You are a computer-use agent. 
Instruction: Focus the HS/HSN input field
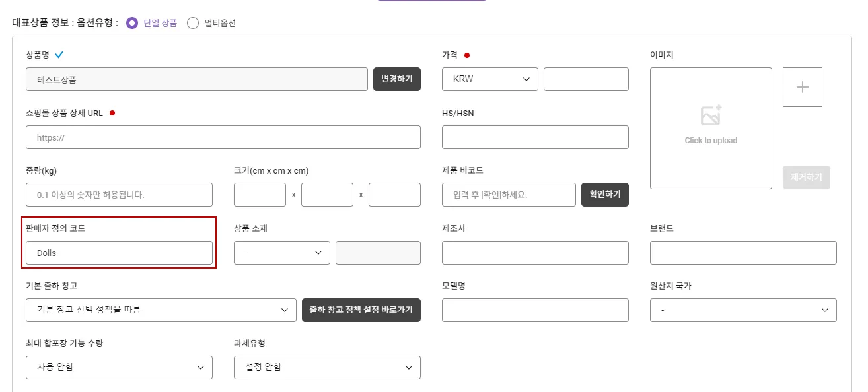tap(535, 137)
